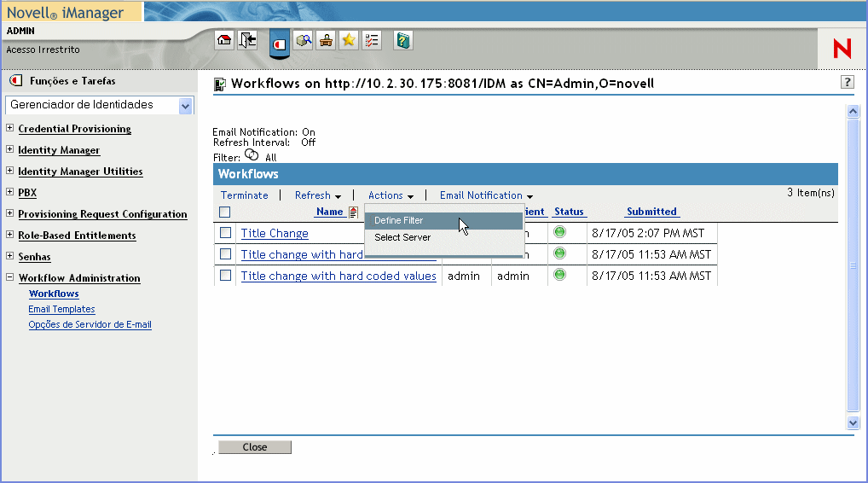
Task: Open Email Notification dropdown menu
Action: pos(486,195)
